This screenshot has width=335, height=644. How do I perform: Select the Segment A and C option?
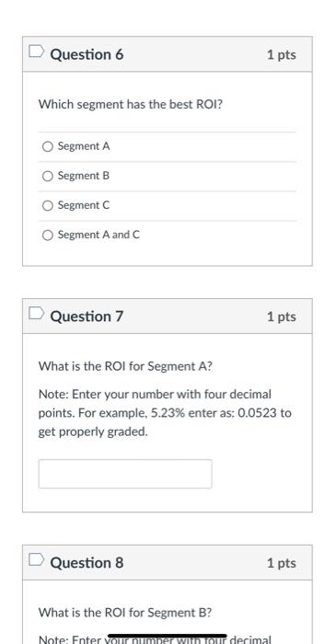coord(48,236)
